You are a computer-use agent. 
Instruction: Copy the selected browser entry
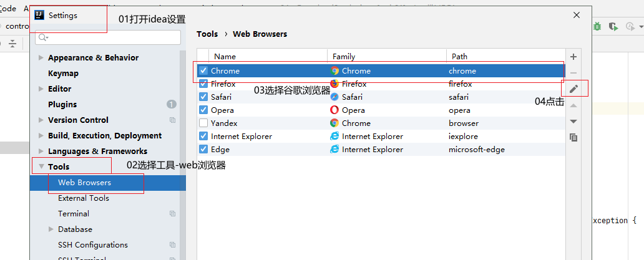point(573,137)
